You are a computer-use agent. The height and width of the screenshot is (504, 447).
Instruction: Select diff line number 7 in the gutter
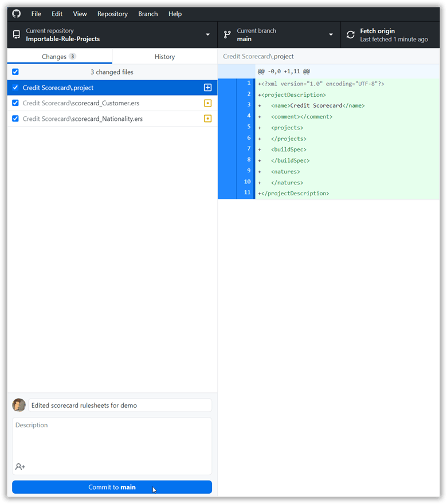coord(246,149)
